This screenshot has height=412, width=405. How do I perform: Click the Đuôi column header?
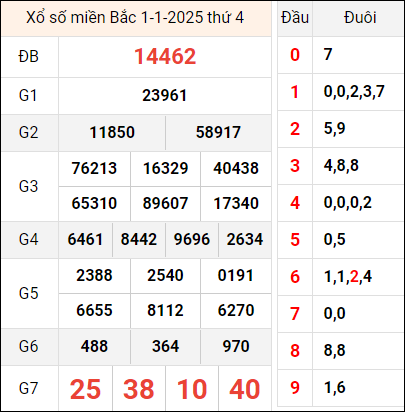[360, 18]
